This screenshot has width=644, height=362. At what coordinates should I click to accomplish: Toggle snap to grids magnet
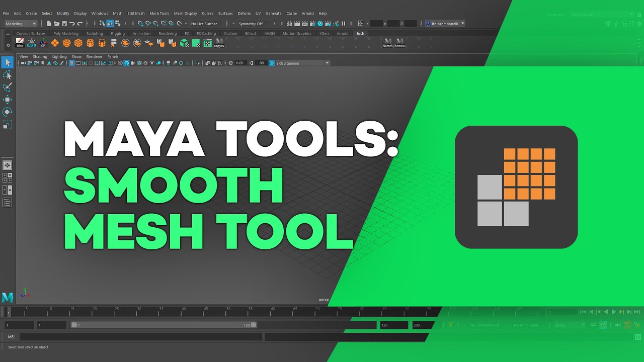[x=141, y=24]
